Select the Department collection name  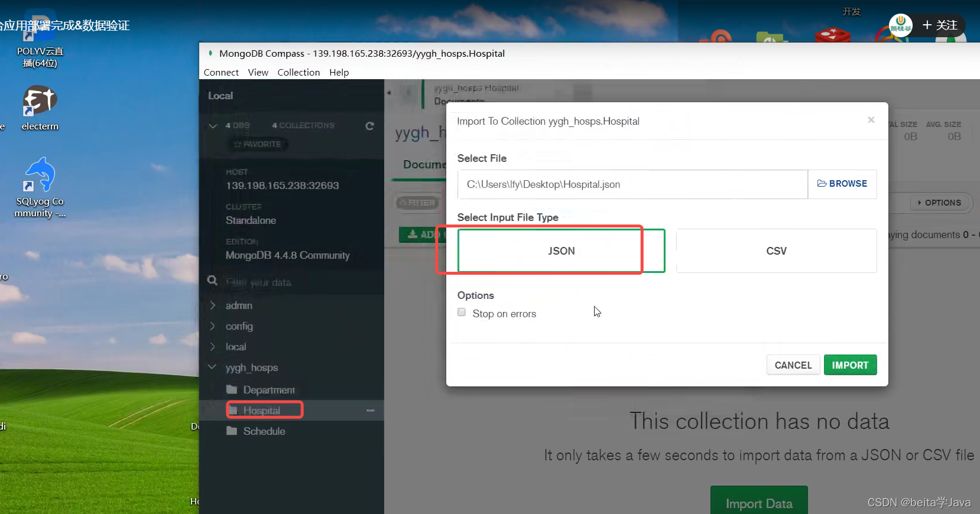click(269, 390)
